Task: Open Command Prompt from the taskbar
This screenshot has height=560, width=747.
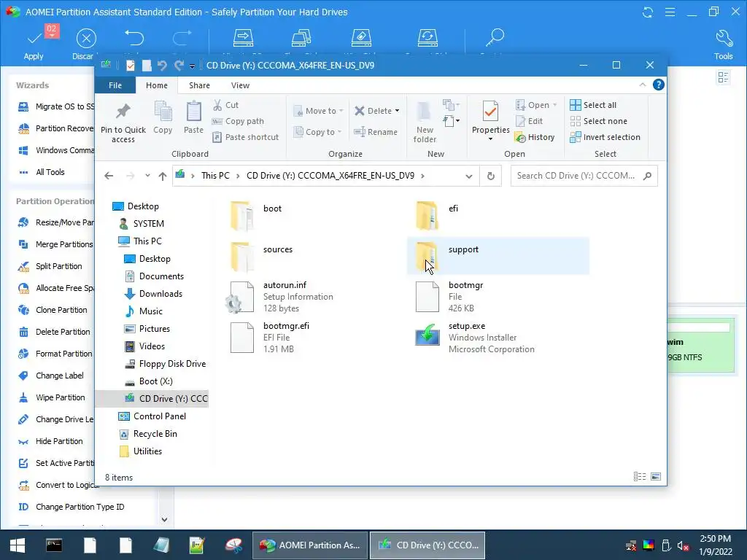Action: [x=54, y=545]
